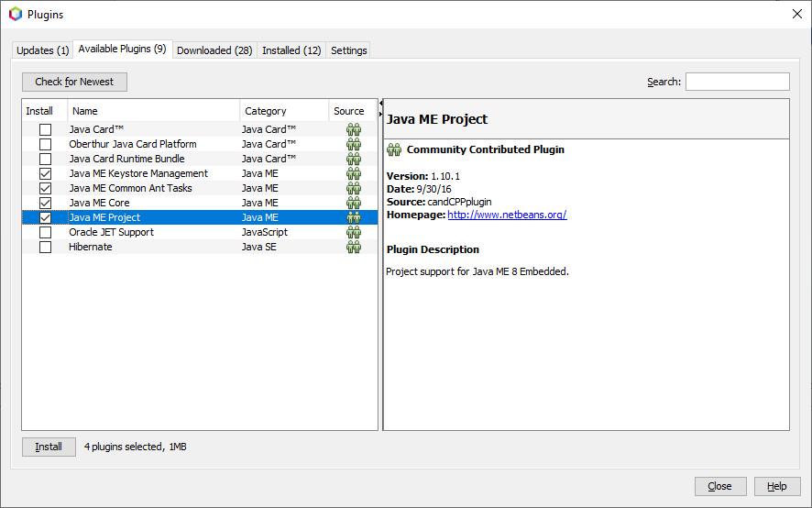Collapse the details pane with the right arrow
This screenshot has height=508, width=812.
coord(380,114)
